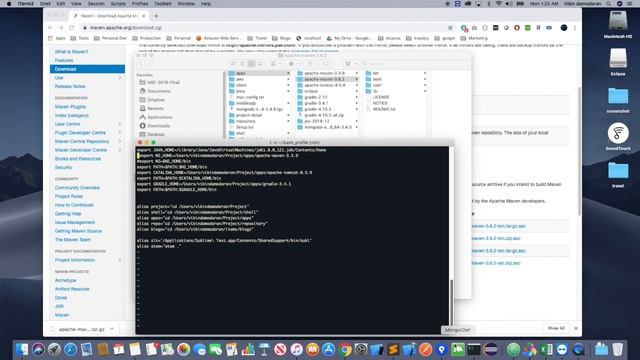Open iTunes music icon in Dock
The width and height of the screenshot is (640, 360).
(x=297, y=349)
